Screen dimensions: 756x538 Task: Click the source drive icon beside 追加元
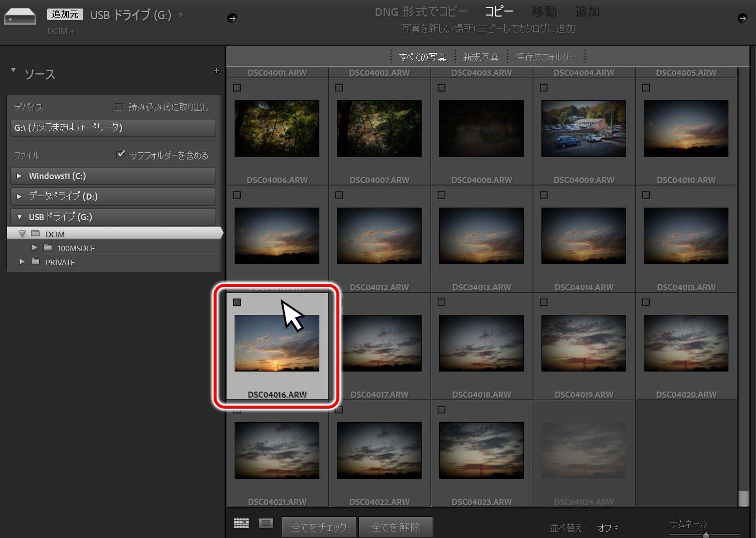(x=20, y=17)
